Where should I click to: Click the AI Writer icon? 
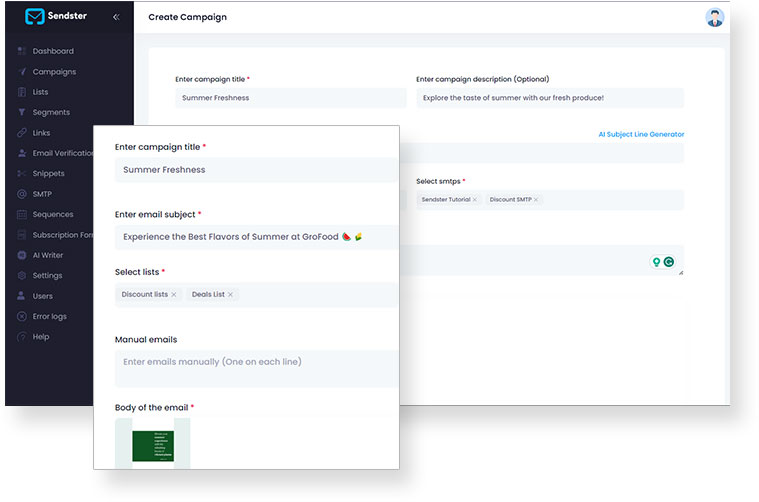coord(22,255)
